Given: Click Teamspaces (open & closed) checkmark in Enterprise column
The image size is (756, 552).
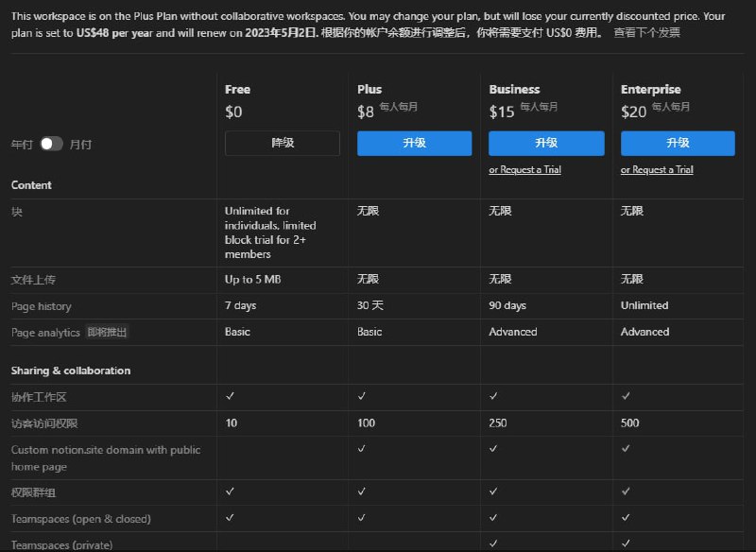Looking at the screenshot, I should pyautogui.click(x=626, y=517).
